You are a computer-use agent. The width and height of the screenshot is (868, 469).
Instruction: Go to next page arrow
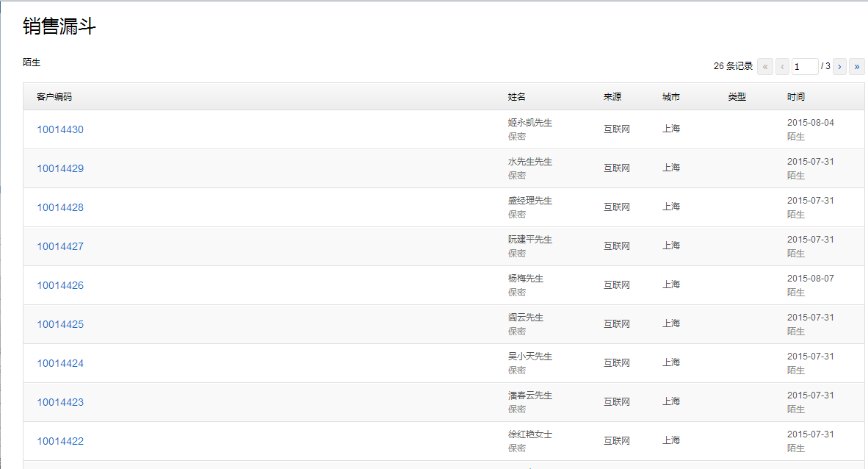point(839,66)
